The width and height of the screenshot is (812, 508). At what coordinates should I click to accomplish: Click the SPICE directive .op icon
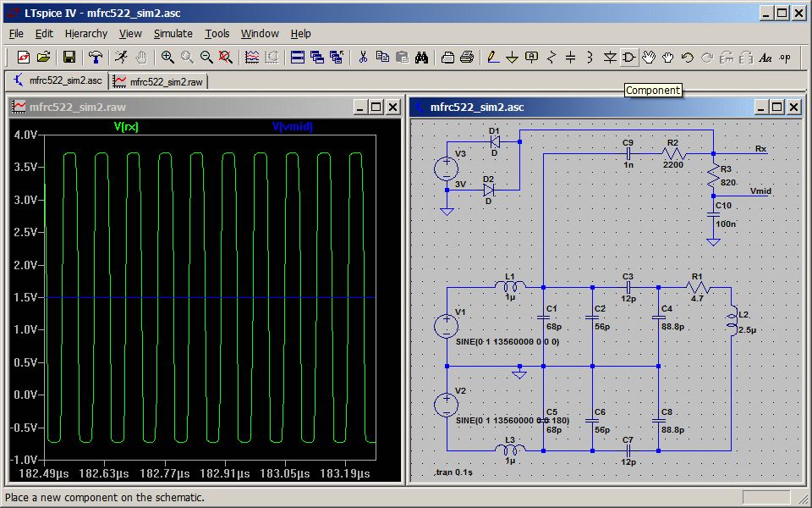(x=785, y=58)
